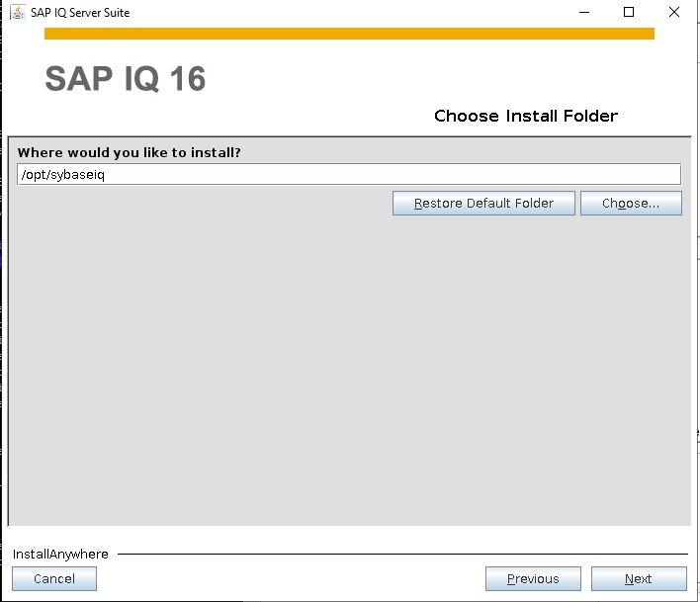
Task: Click the Java installer icon in title bar
Action: pyautogui.click(x=18, y=13)
